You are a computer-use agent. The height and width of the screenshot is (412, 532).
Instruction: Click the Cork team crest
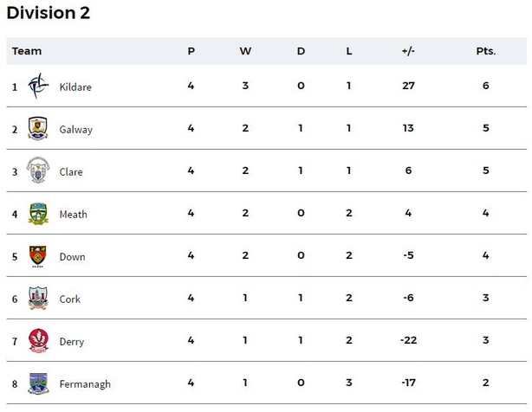tap(38, 298)
